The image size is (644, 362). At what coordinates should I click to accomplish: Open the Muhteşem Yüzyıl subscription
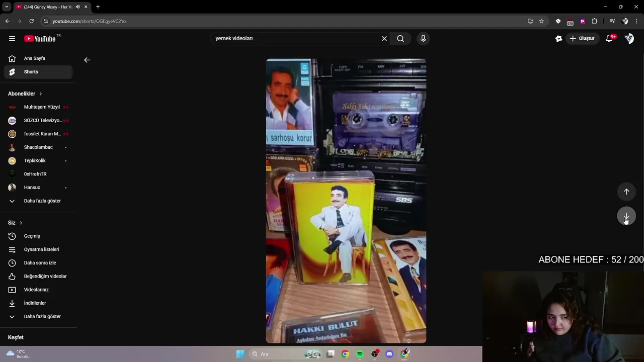coord(38,107)
